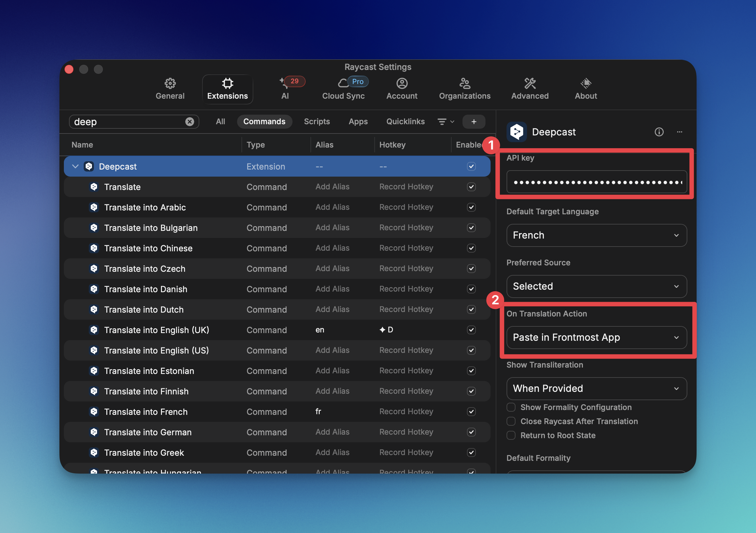The width and height of the screenshot is (756, 533).
Task: Check Close Raycast After Translation
Action: pyautogui.click(x=511, y=422)
